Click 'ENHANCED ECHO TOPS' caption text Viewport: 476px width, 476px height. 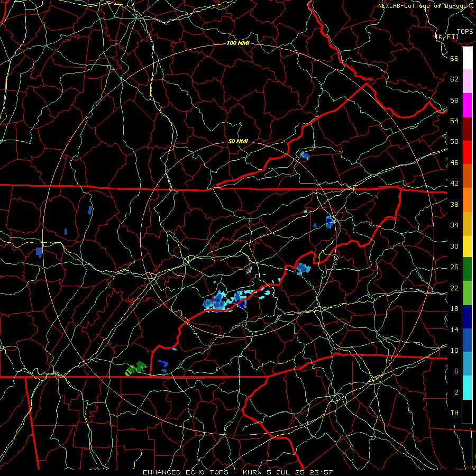[x=186, y=472]
